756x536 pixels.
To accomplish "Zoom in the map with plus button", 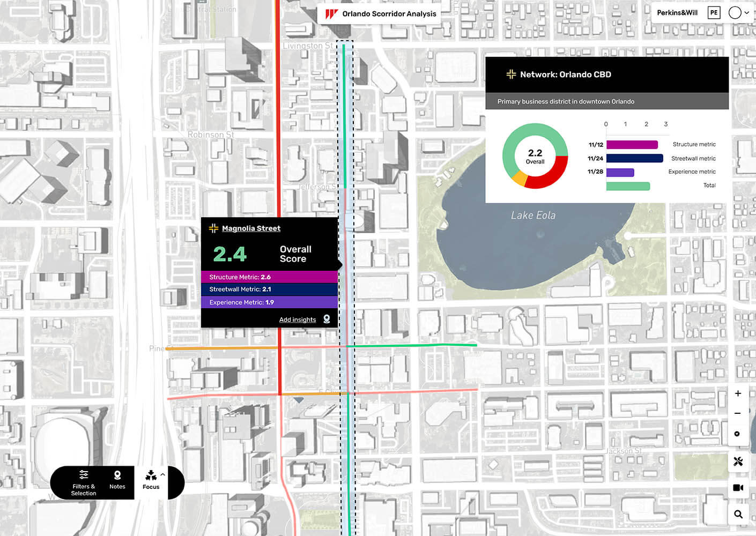I will (x=738, y=393).
